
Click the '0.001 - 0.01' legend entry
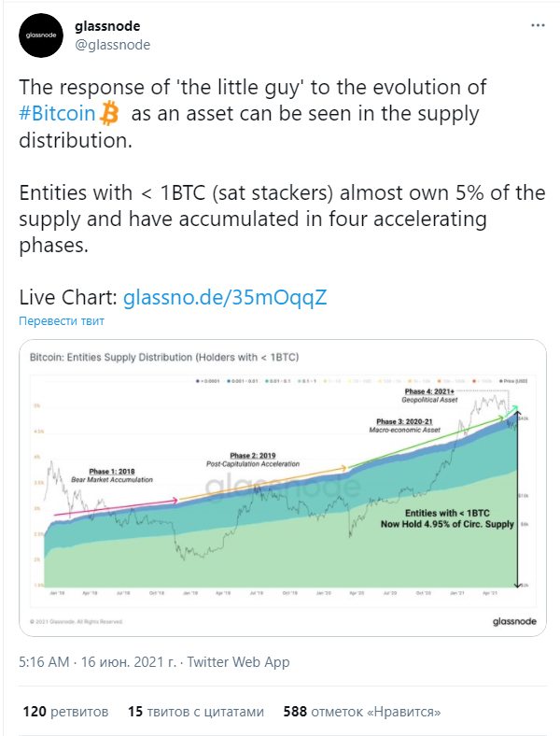click(x=243, y=381)
